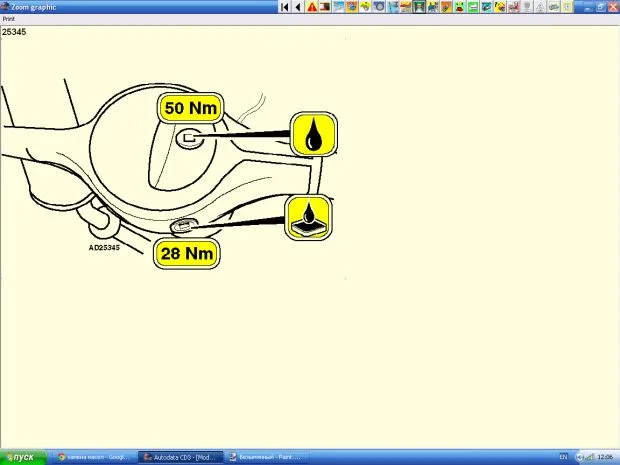The image size is (620, 465).
Task: Click the oil drop fill symbol
Action: click(313, 134)
